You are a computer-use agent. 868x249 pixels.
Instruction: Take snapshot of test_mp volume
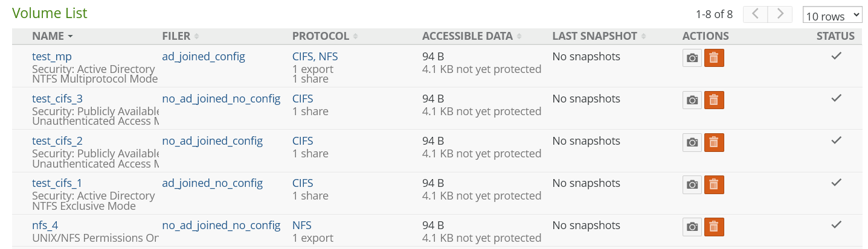[692, 58]
